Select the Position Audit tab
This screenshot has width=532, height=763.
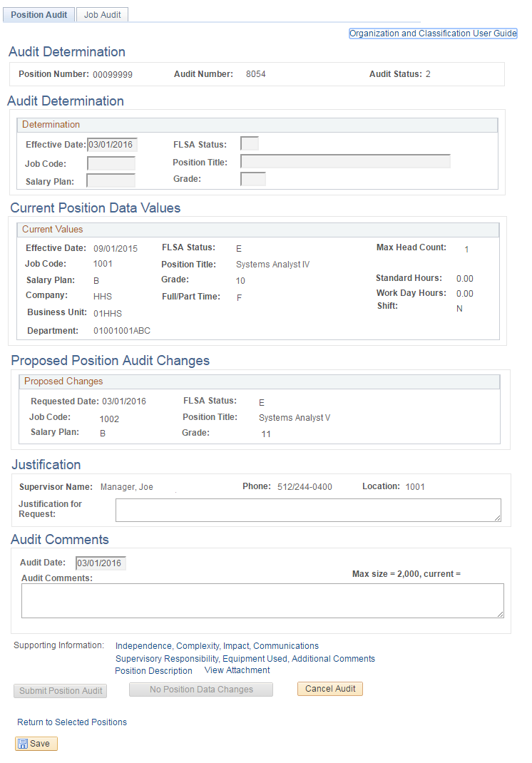tap(39, 15)
